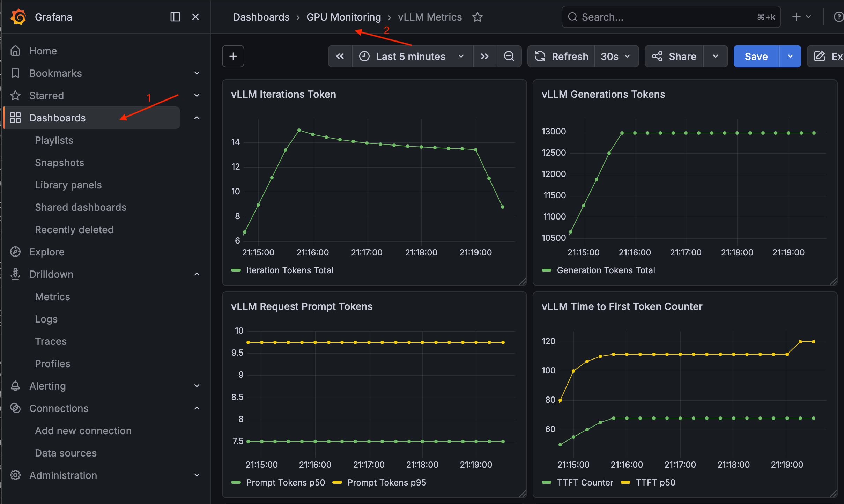Open the Save options dropdown arrow
Image resolution: width=844 pixels, height=504 pixels.
(x=790, y=56)
